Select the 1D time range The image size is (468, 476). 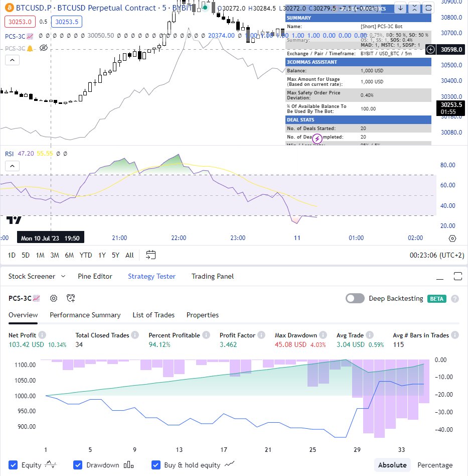coord(12,255)
